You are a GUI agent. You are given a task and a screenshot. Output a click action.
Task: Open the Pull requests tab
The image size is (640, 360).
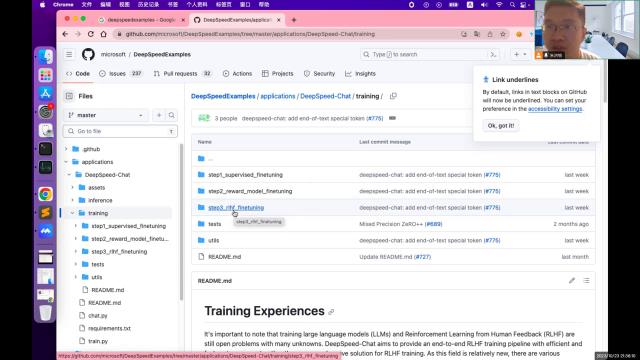tap(182, 74)
